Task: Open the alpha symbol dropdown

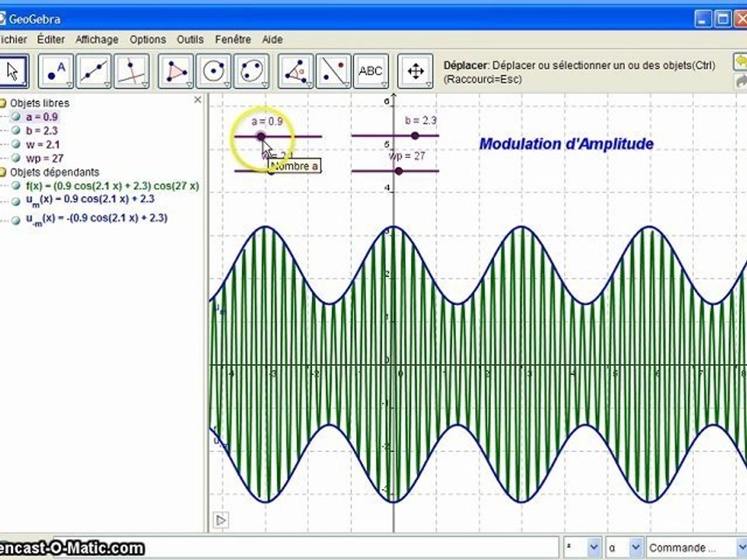Action: click(625, 548)
